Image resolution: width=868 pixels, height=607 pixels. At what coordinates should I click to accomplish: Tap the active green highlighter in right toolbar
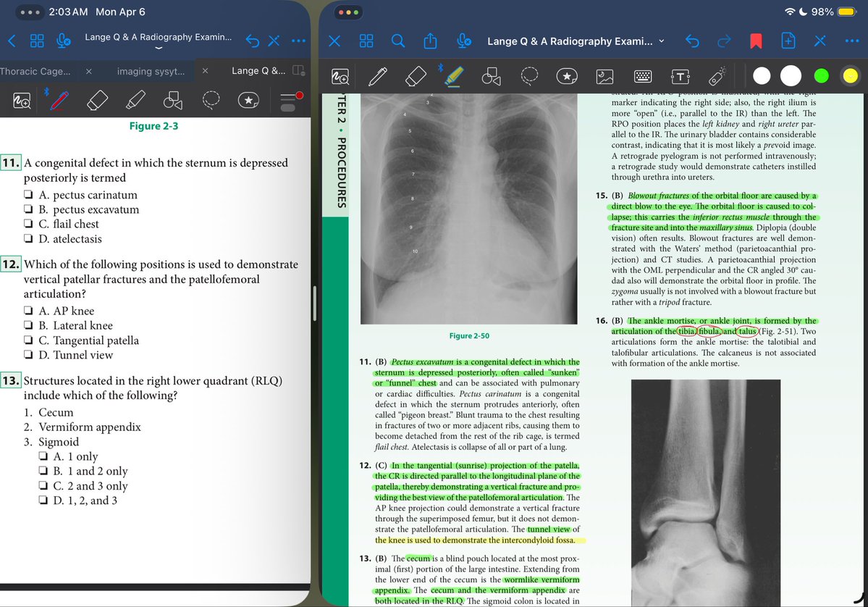(454, 77)
